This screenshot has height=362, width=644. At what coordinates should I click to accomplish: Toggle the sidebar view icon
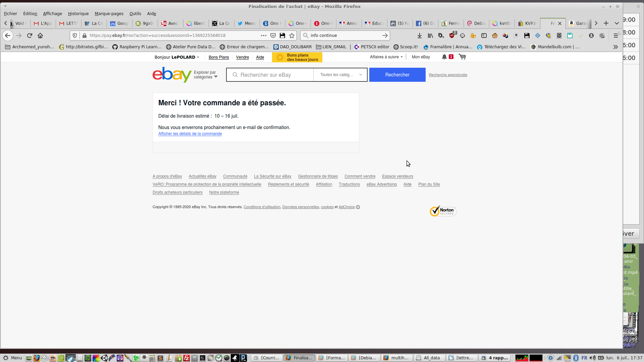point(484,35)
